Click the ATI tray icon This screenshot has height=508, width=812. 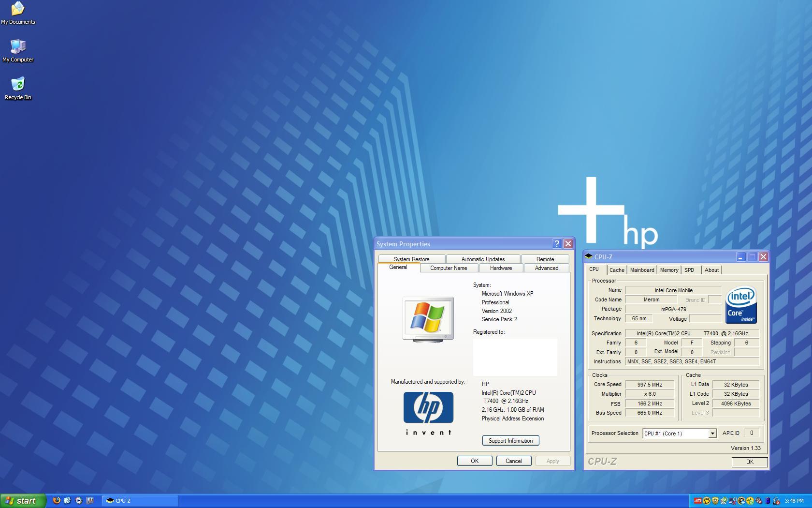[698, 501]
